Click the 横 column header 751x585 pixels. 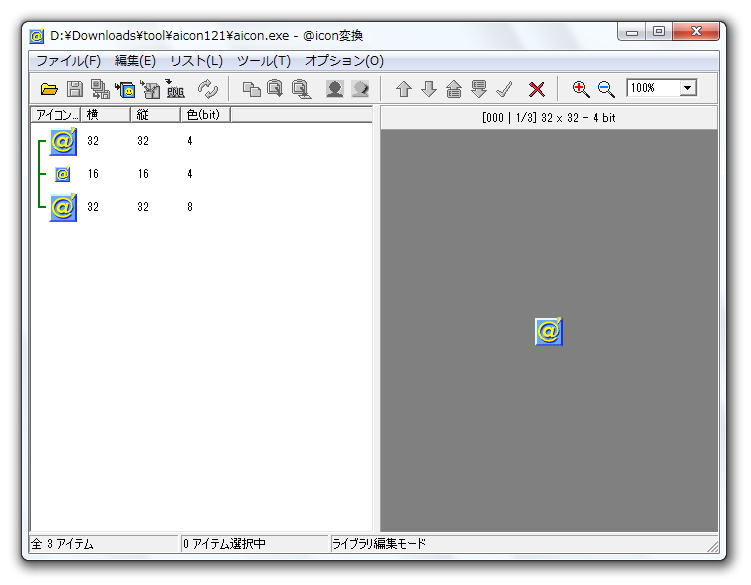pyautogui.click(x=105, y=115)
